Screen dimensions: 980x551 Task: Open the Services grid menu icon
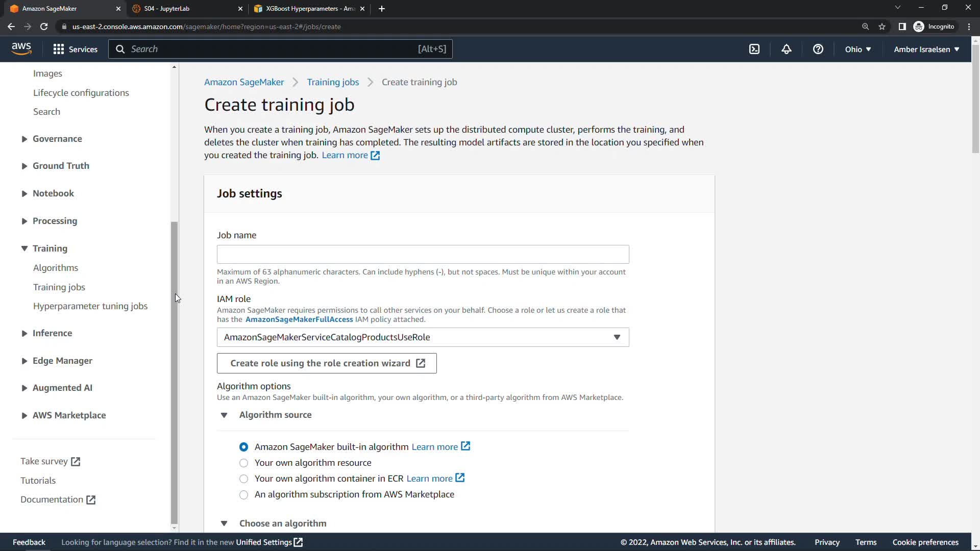[x=59, y=49]
